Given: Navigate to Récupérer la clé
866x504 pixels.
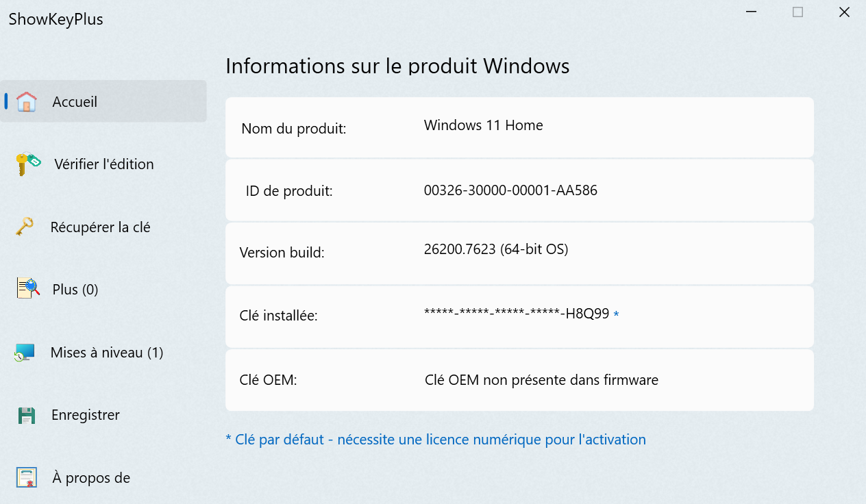Looking at the screenshot, I should tap(101, 227).
